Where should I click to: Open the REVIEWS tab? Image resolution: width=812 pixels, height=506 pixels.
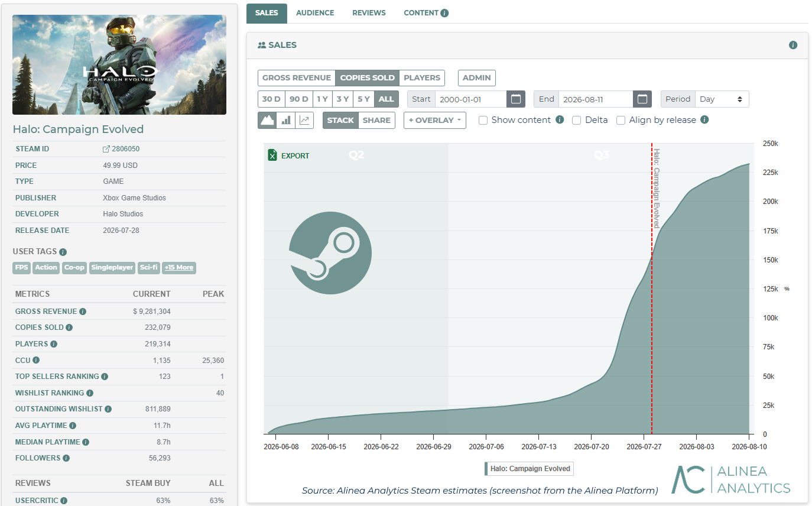369,13
